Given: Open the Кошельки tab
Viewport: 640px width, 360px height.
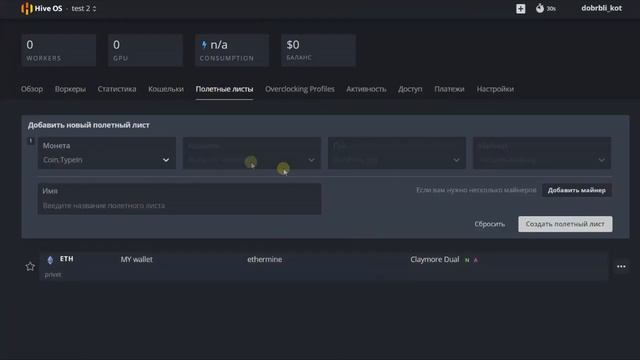Looking at the screenshot, I should point(166,89).
